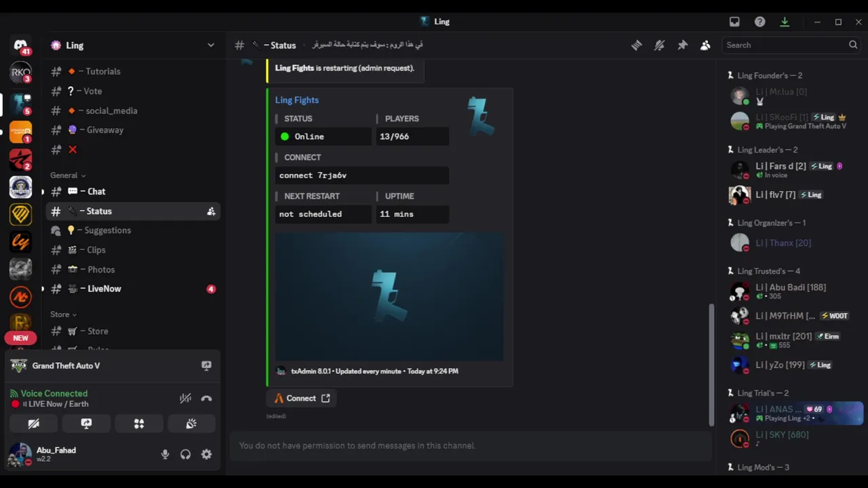Viewport: 868px width, 488px height.
Task: Open the red X channel
Action: click(133, 149)
